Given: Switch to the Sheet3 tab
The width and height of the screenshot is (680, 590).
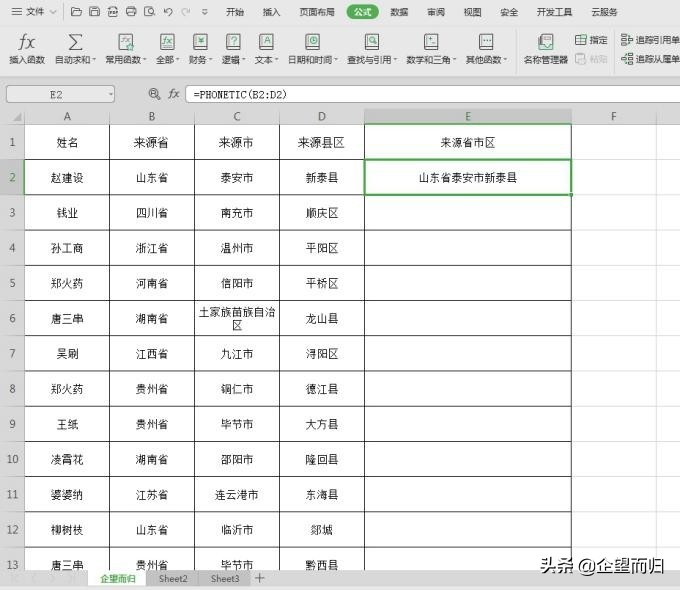Looking at the screenshot, I should (x=225, y=579).
